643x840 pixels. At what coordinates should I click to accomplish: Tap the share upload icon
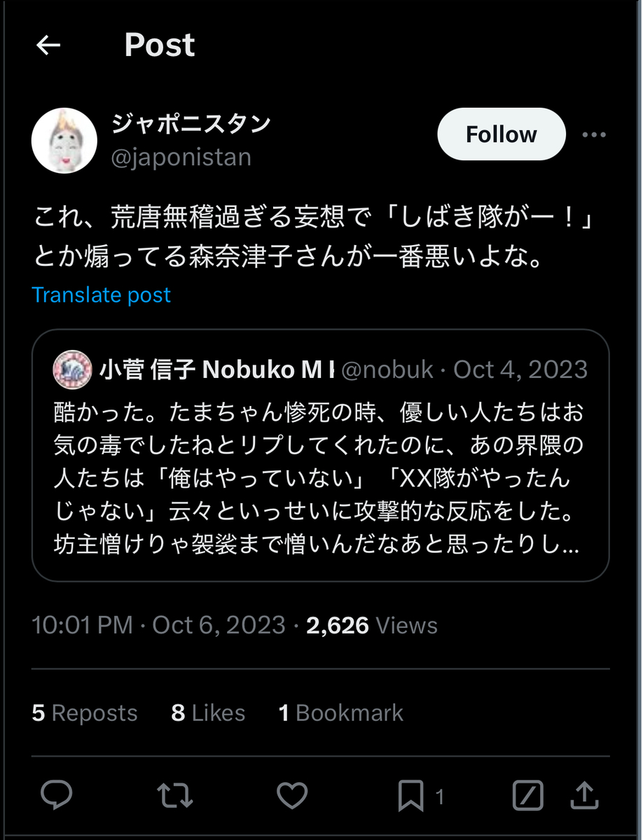pos(586,794)
